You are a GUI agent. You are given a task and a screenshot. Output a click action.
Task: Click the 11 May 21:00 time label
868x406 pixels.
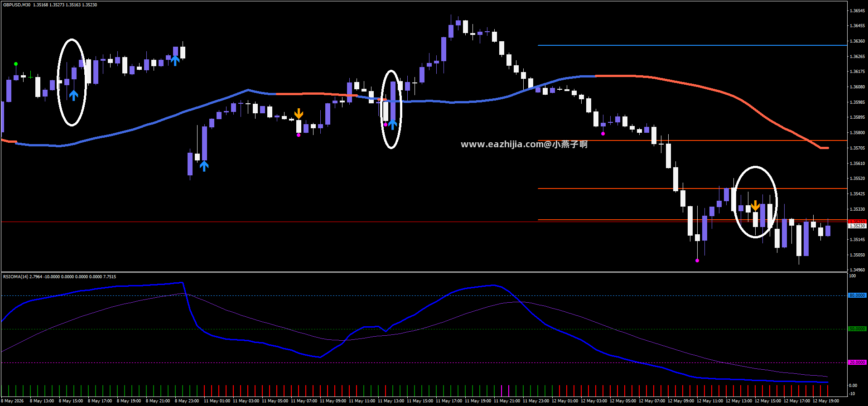(507, 401)
